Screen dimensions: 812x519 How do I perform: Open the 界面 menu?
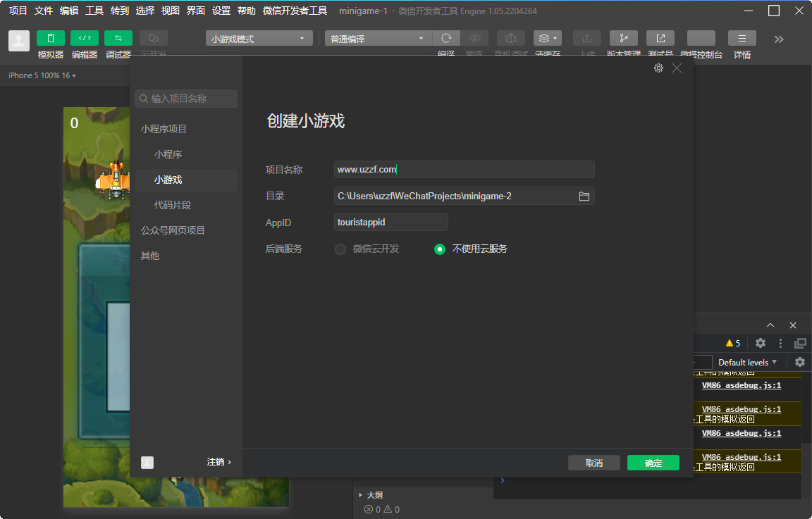(196, 11)
